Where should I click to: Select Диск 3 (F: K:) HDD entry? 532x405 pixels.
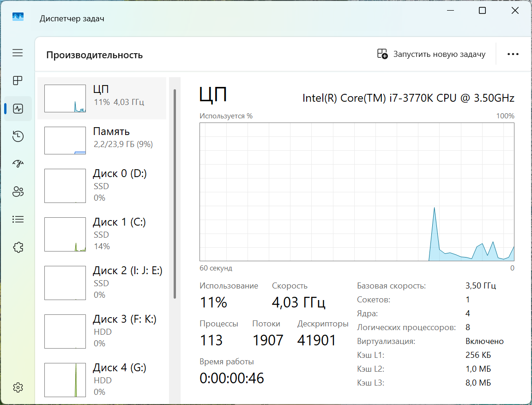pyautogui.click(x=102, y=331)
